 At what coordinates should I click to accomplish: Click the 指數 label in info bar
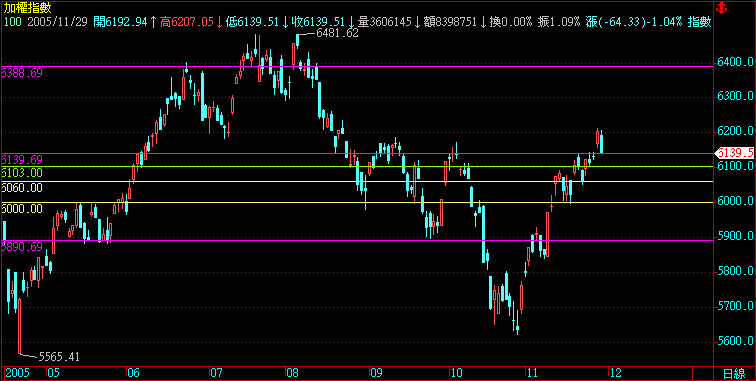point(700,22)
